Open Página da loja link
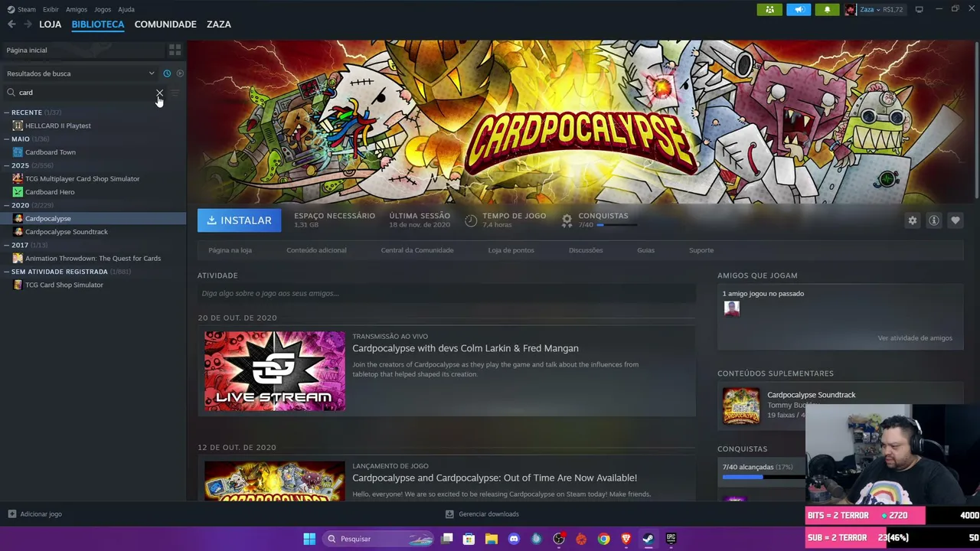Image resolution: width=980 pixels, height=551 pixels. tap(230, 250)
